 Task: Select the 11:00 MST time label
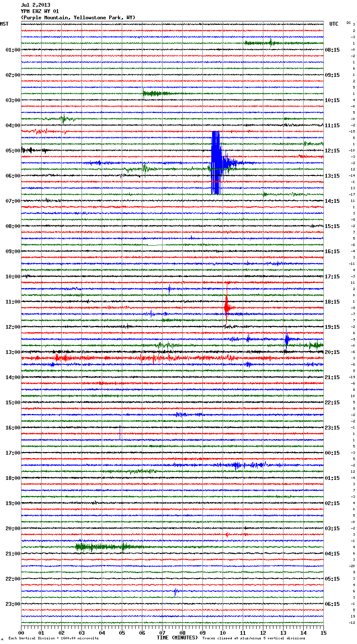tap(13, 302)
